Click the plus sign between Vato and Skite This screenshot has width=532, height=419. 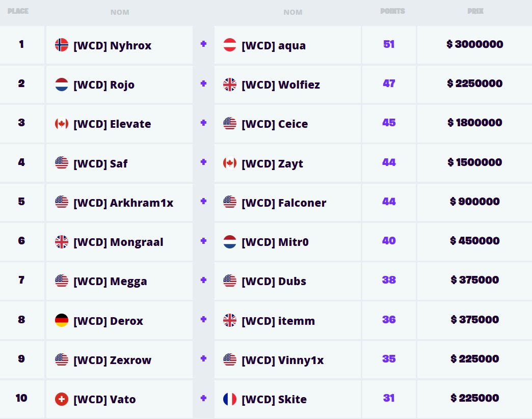[x=203, y=398]
